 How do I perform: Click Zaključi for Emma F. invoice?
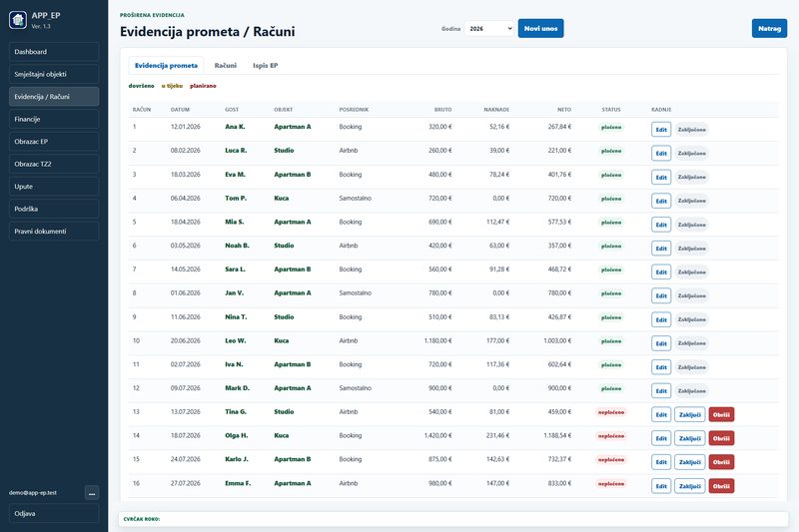pyautogui.click(x=690, y=486)
